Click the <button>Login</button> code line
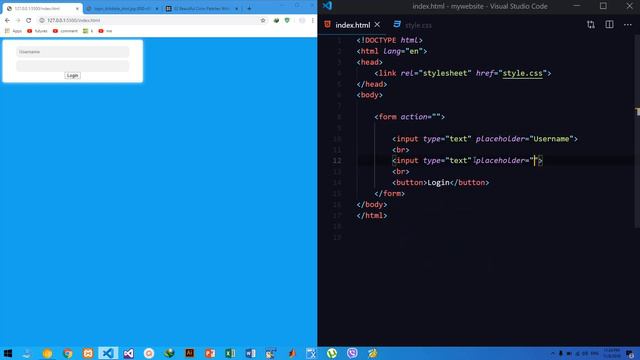The height and width of the screenshot is (360, 640). [x=440, y=182]
